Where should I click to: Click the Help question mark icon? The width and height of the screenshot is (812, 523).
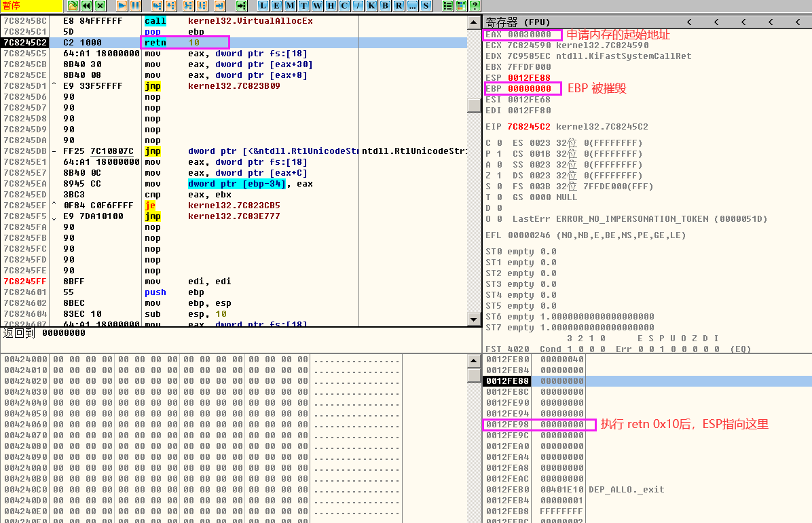[x=475, y=5]
